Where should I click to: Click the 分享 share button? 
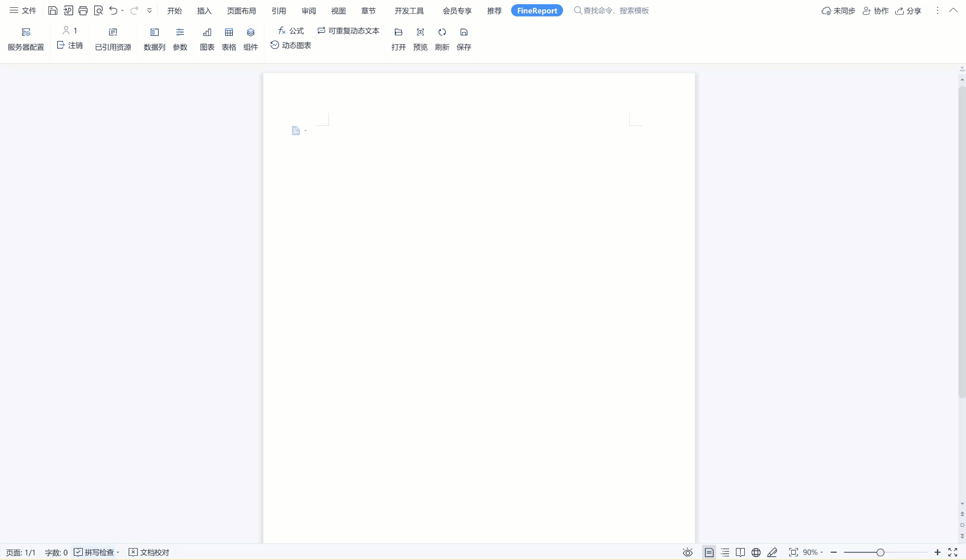[908, 10]
